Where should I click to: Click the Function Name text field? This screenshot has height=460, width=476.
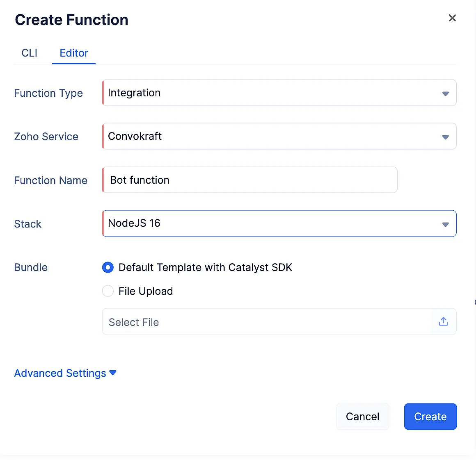pos(250,180)
